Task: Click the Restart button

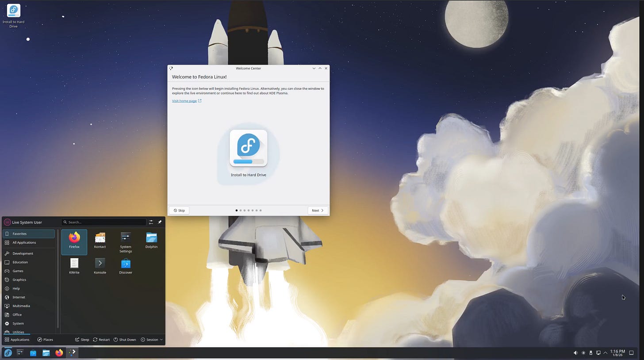Action: click(101, 340)
